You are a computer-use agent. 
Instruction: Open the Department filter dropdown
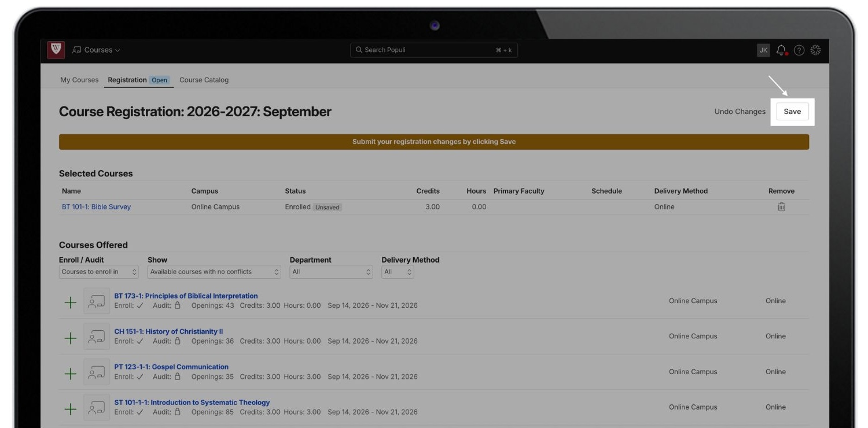(331, 272)
